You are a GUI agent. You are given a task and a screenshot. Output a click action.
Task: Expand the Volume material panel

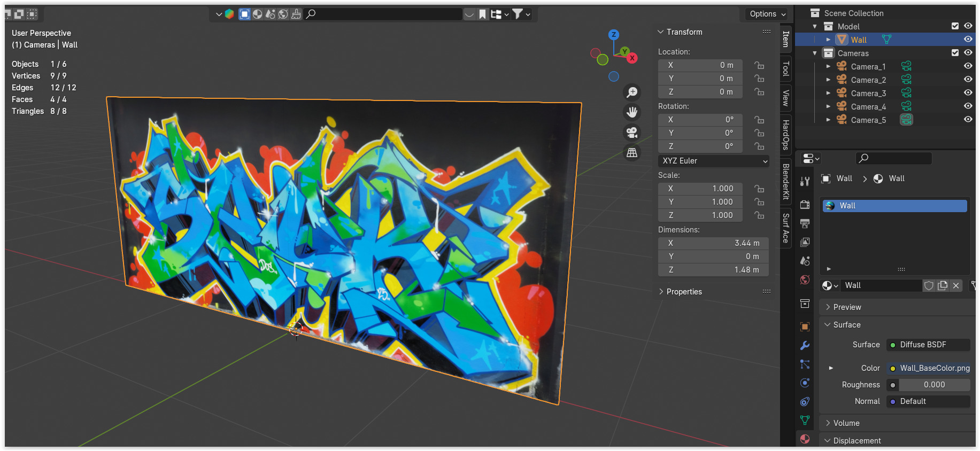click(x=828, y=423)
